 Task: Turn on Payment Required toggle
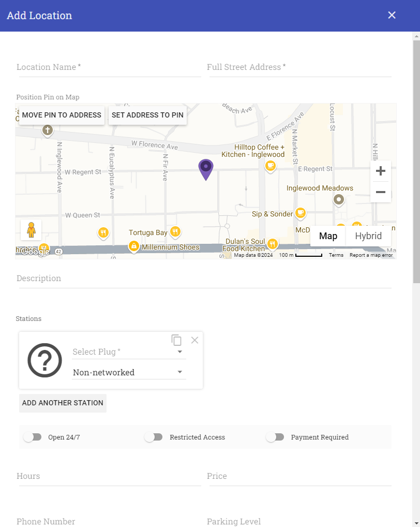[x=275, y=437]
